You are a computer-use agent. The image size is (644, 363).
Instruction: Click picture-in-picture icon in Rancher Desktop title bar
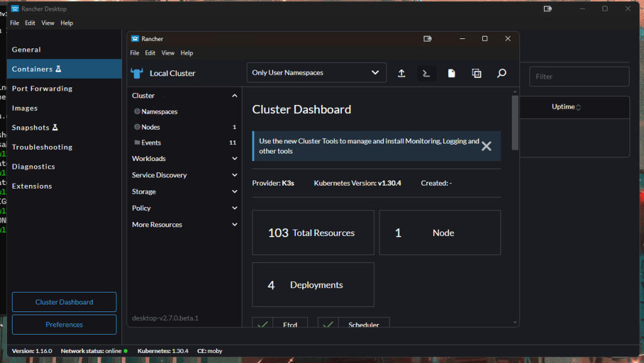click(x=548, y=9)
